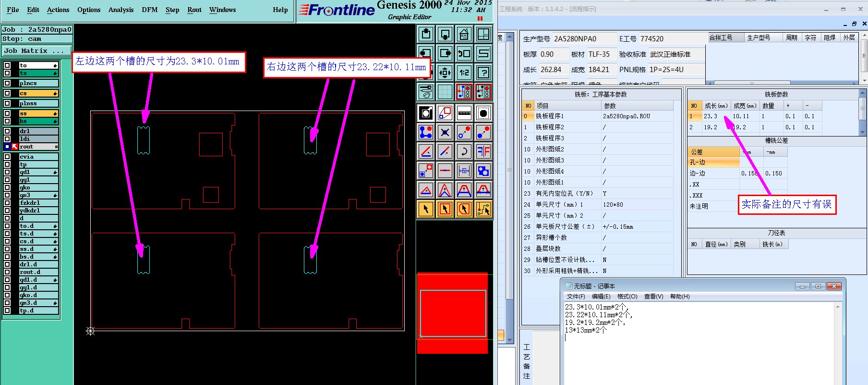The height and width of the screenshot is (385, 868).
Task: Toggle visibility checkbox for layer 'rout'
Action: tap(7, 147)
